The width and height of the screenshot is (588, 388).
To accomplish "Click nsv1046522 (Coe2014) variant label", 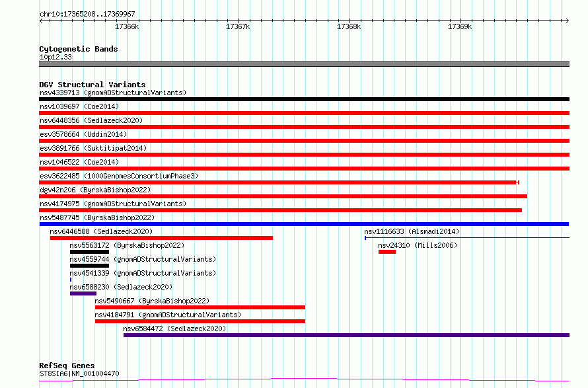I will point(79,162).
